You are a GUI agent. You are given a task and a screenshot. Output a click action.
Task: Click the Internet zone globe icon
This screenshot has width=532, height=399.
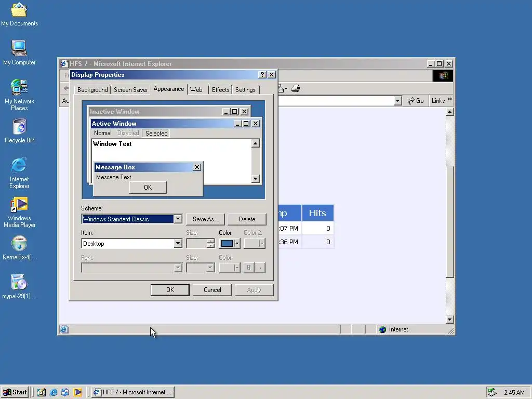click(x=382, y=329)
